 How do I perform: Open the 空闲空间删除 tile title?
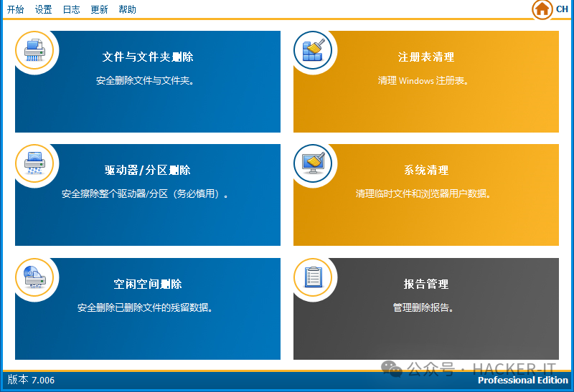(x=148, y=284)
